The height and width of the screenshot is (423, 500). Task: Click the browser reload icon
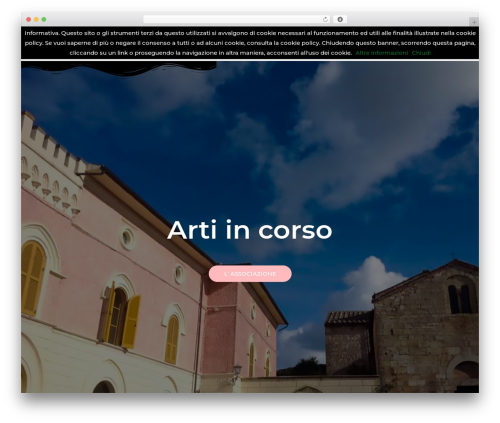[325, 19]
